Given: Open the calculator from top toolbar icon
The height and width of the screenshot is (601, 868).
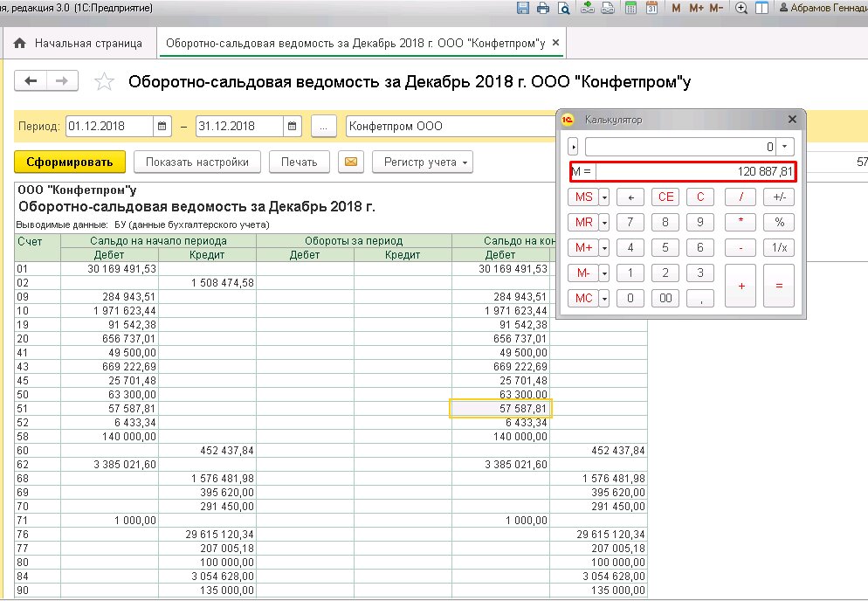Looking at the screenshot, I should click(630, 8).
